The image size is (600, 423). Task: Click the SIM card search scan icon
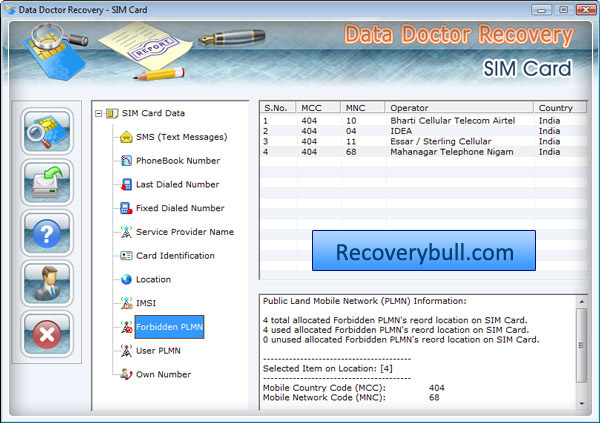(x=47, y=131)
